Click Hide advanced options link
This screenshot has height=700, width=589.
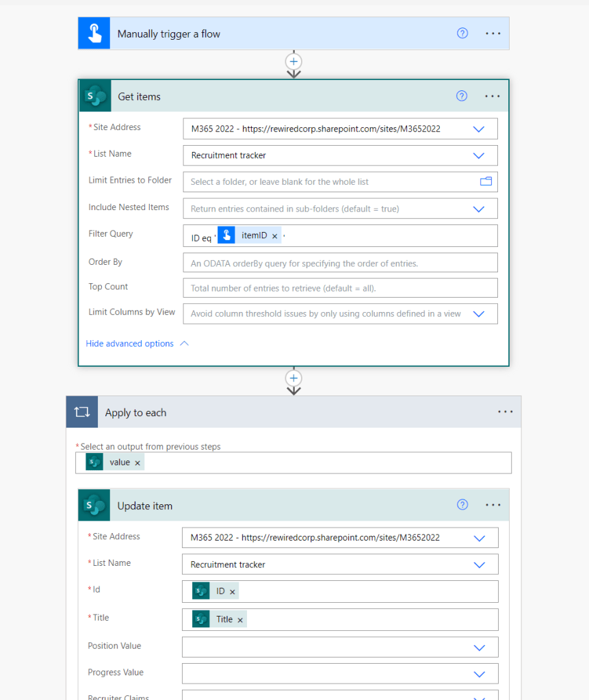click(130, 343)
